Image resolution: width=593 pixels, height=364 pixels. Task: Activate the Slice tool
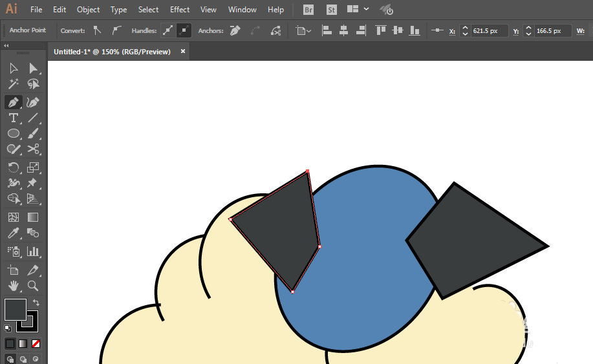click(x=33, y=270)
